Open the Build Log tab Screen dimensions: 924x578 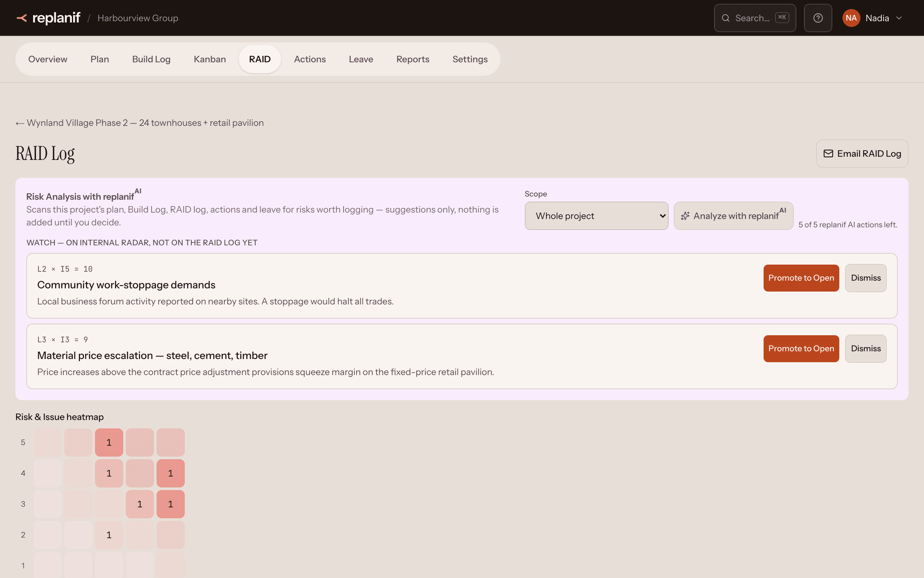coord(151,59)
